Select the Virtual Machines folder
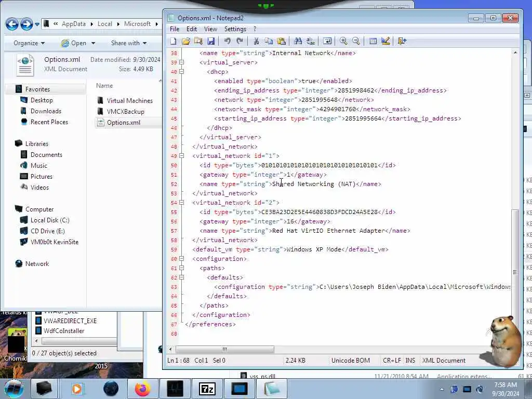Screen dimensions: 532x399 [x=129, y=101]
